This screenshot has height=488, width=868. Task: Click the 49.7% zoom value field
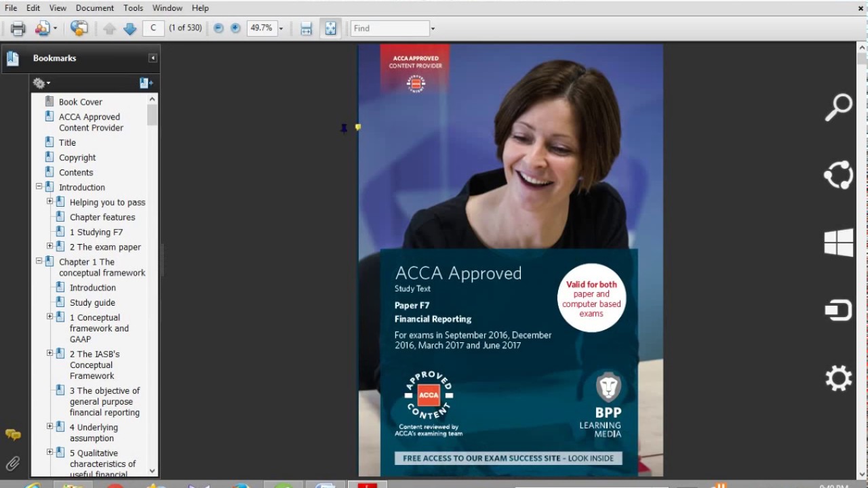pos(262,28)
